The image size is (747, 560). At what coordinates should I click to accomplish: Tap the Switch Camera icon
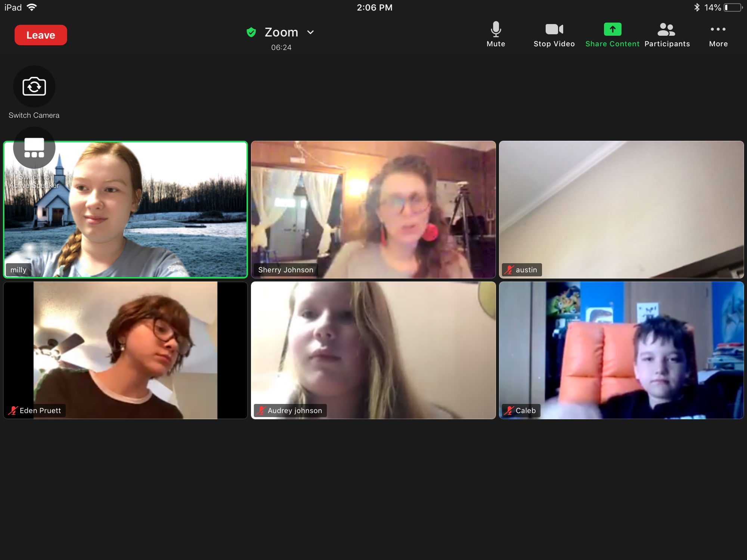(34, 87)
